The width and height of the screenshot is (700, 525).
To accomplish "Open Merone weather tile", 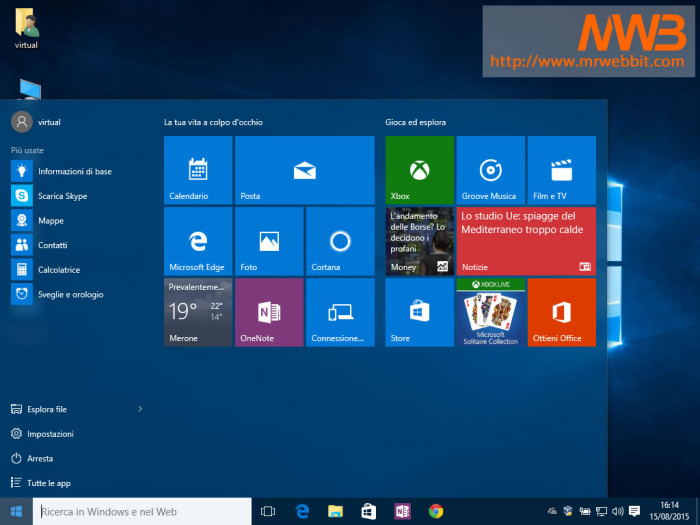I will pyautogui.click(x=198, y=312).
